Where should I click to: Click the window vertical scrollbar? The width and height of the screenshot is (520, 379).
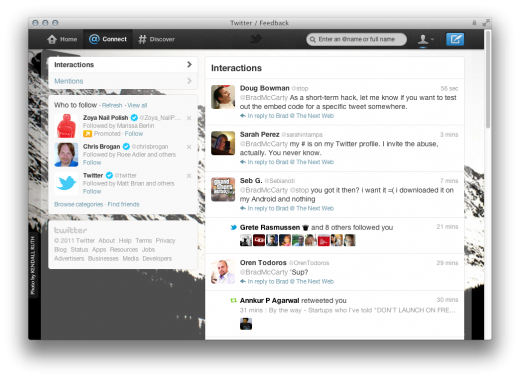pos(488,79)
